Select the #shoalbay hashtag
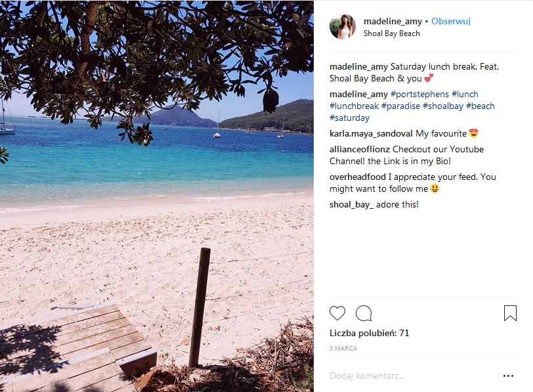533x392 pixels. click(442, 106)
